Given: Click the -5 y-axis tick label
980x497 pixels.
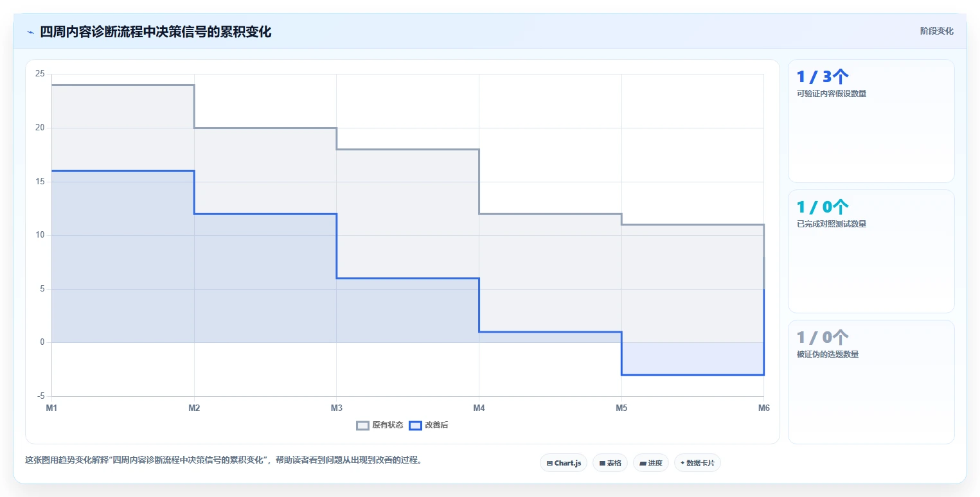Looking at the screenshot, I should point(40,396).
